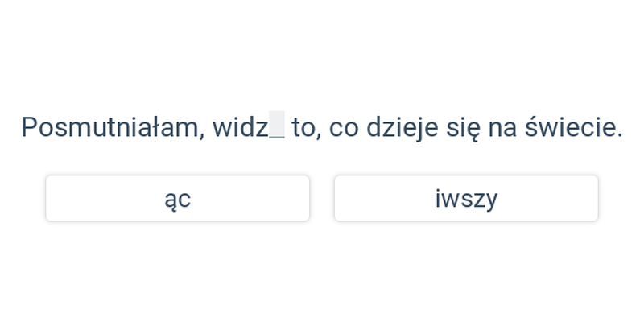Viewport: 644px width, 322px height.
Task: Pick suffix "iwszy" to complete "widz"
Action: (466, 198)
